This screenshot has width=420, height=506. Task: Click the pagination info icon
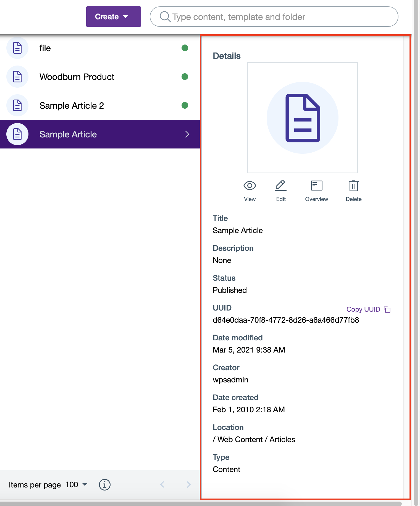[105, 484]
